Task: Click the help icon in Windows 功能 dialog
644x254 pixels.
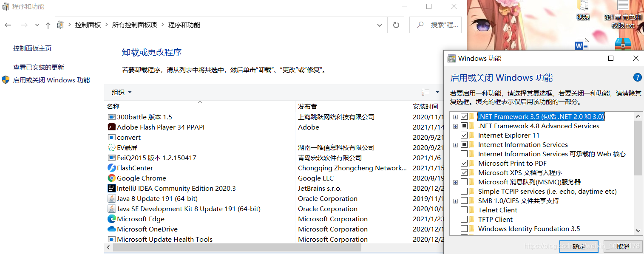Action: click(x=637, y=77)
